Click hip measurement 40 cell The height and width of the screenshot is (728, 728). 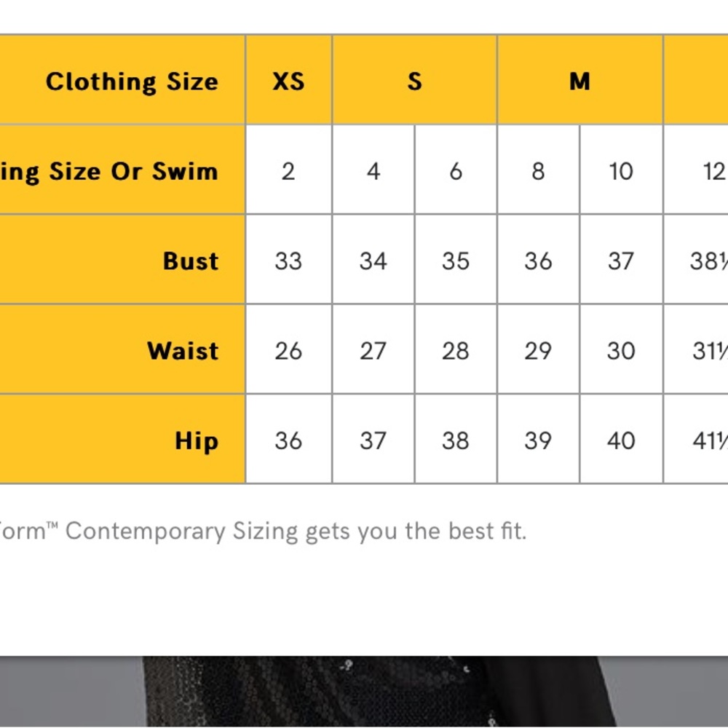pyautogui.click(x=621, y=439)
